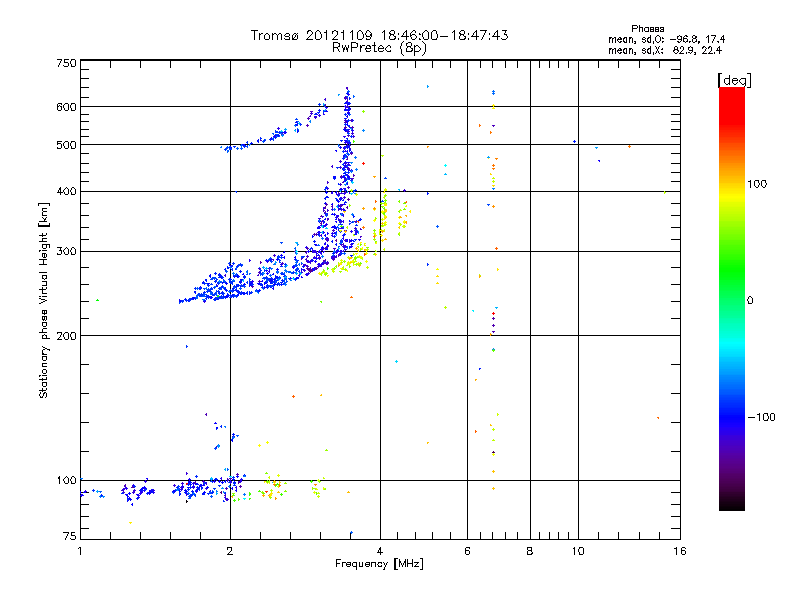Viewport: 800px width, 600px height.
Task: Click the "Phases" header text
Action: [647, 29]
